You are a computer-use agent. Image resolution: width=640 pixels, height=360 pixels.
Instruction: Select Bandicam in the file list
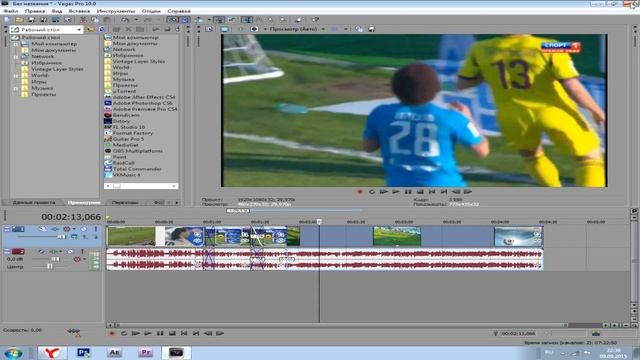pos(126,115)
